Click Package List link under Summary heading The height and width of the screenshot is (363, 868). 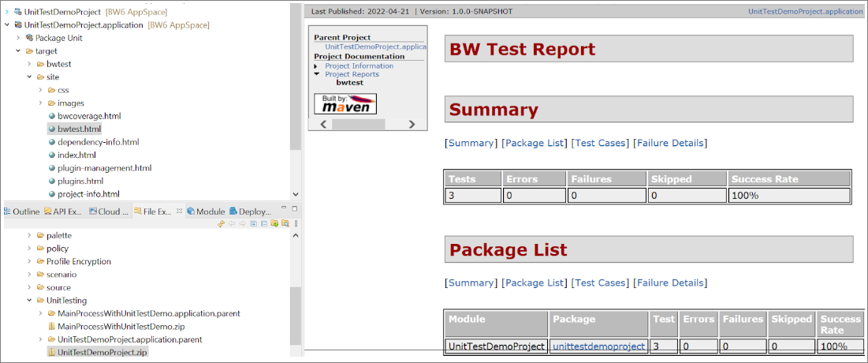[x=535, y=143]
